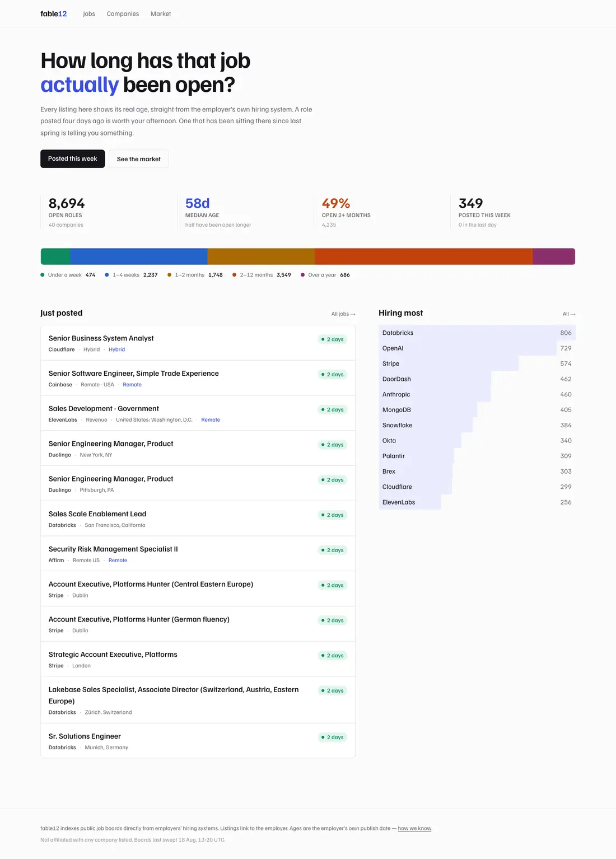Select DoorDash in Hiring most
The height and width of the screenshot is (859, 616).
477,379
